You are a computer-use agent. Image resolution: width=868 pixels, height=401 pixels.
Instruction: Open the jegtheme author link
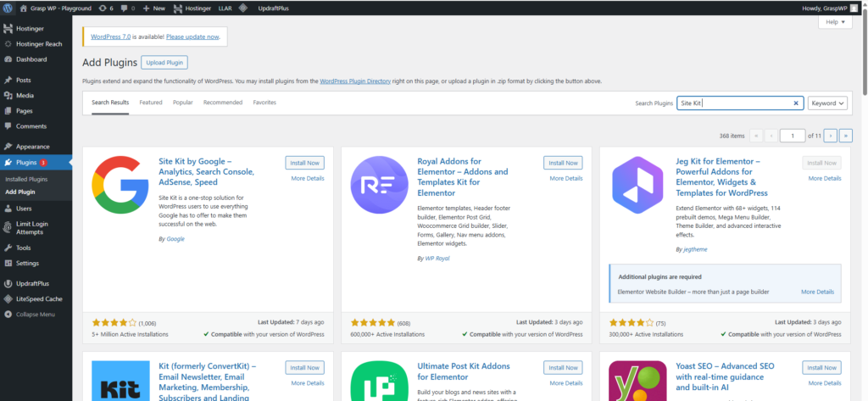click(695, 250)
